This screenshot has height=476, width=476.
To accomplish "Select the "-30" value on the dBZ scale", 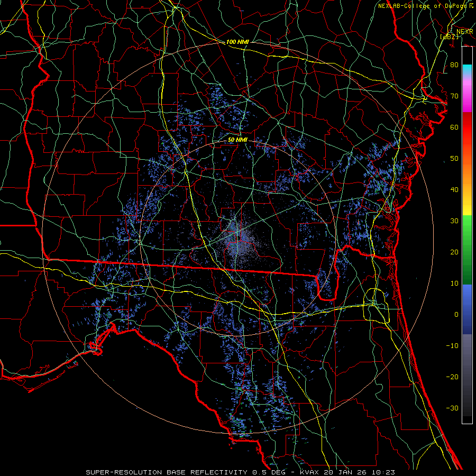I will pyautogui.click(x=452, y=408).
